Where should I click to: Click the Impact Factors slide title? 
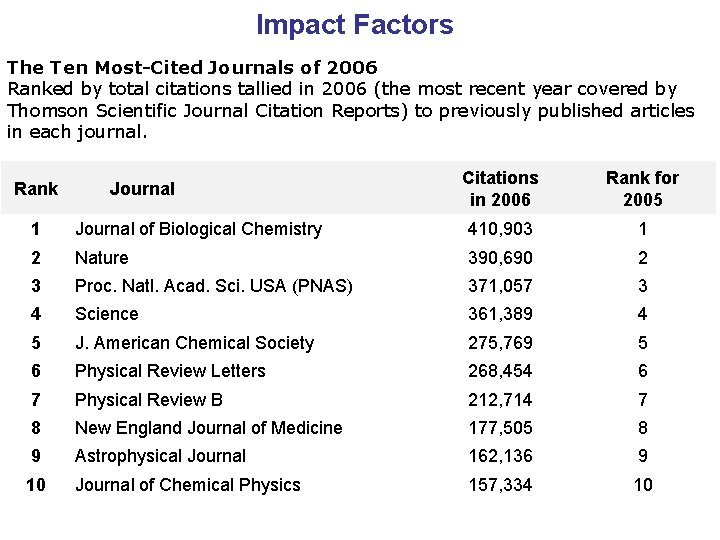coord(354,25)
